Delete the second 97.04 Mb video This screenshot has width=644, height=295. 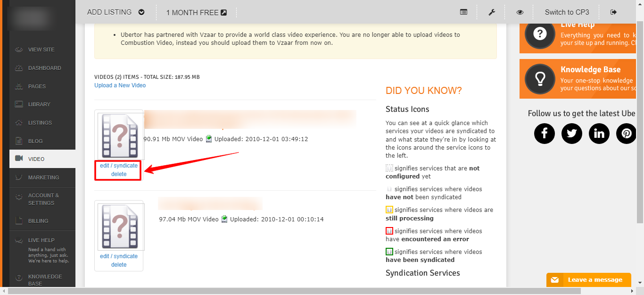pyautogui.click(x=119, y=265)
